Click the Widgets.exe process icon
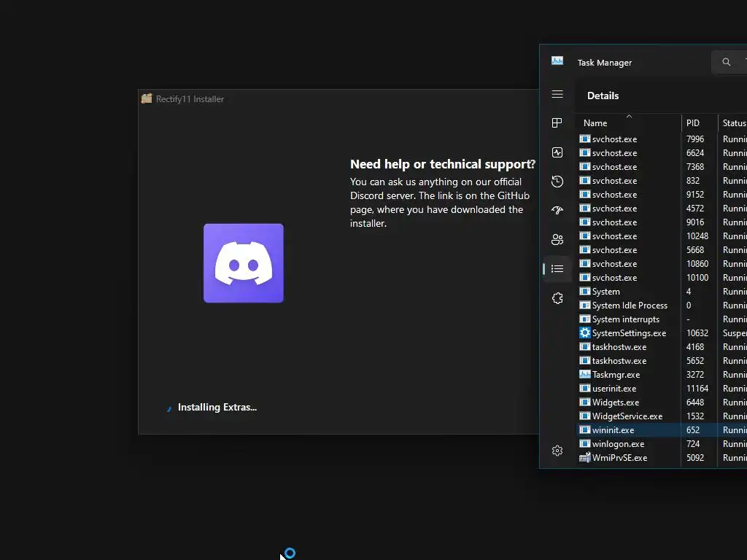Viewport: 747px width, 560px height. (x=584, y=402)
